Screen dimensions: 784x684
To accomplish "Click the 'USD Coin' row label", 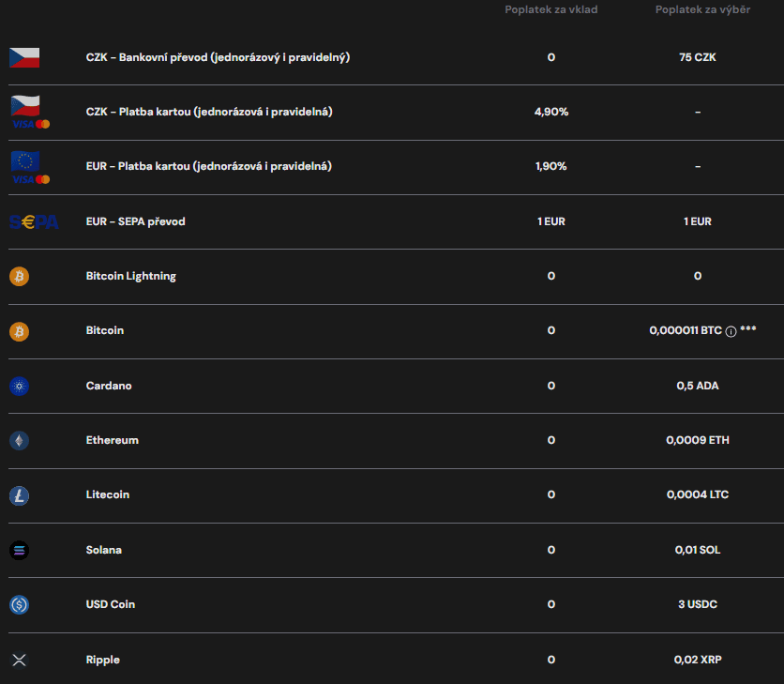I will click(110, 604).
